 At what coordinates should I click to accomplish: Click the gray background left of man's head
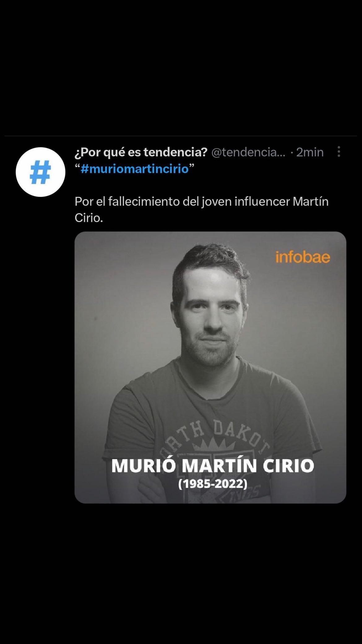click(x=124, y=294)
